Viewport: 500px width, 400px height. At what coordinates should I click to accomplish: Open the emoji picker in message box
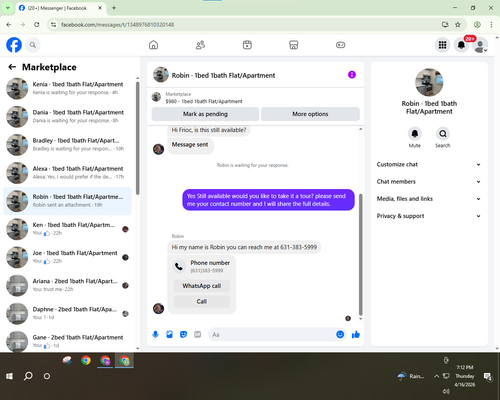340,334
